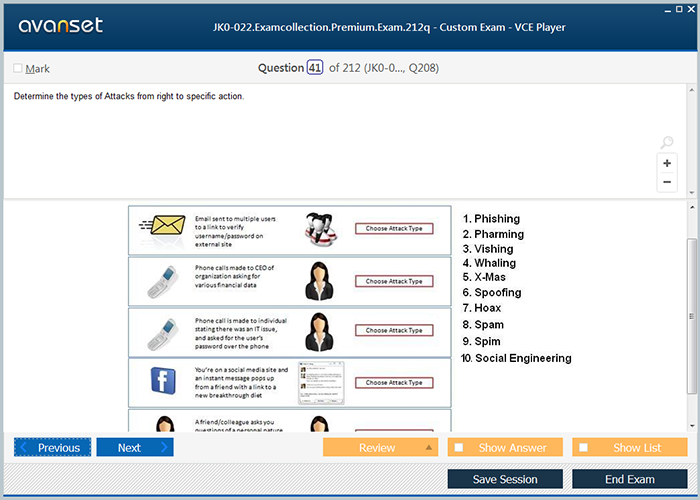Click the left arrow on Previous button
Screen dimensions: 700x500
pyautogui.click(x=24, y=447)
